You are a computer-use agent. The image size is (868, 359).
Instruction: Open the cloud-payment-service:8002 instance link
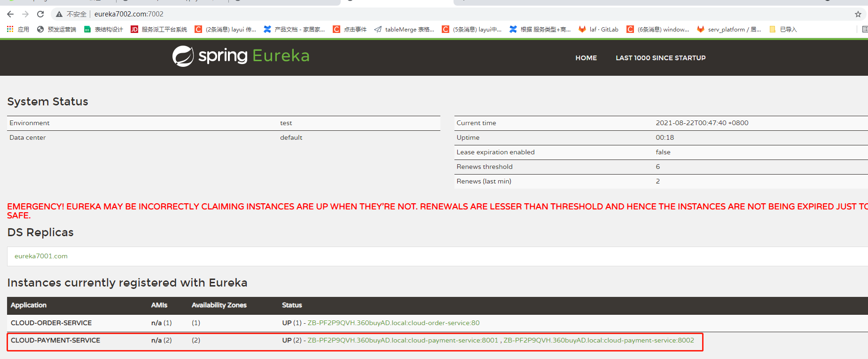(x=599, y=340)
